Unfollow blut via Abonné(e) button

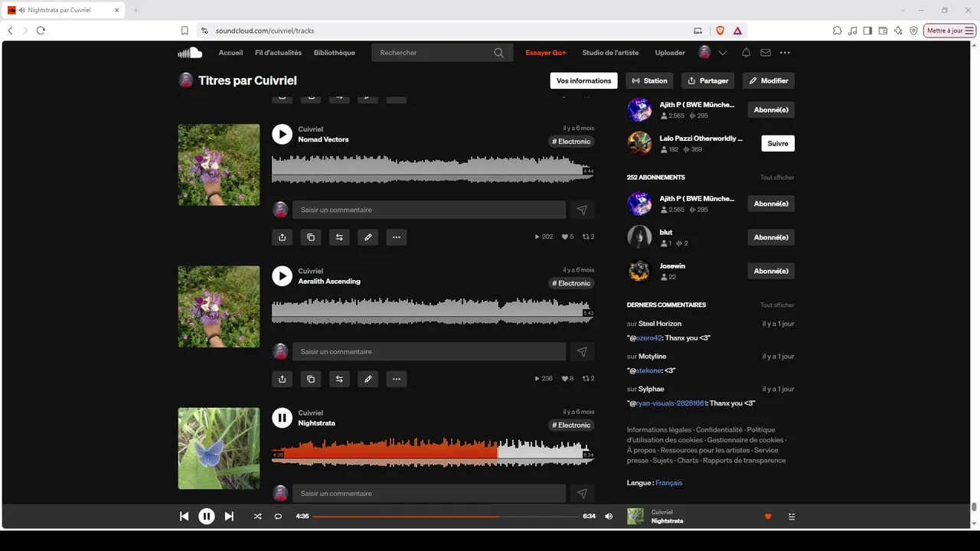click(771, 237)
